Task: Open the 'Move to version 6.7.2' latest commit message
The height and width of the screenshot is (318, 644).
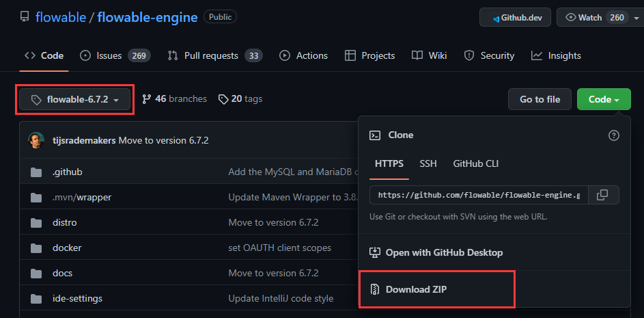Action: coord(163,140)
